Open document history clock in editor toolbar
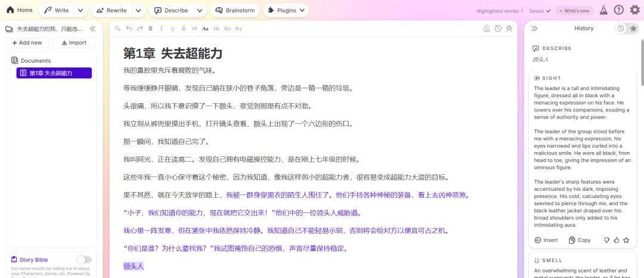The width and height of the screenshot is (644, 278). tap(498, 28)
